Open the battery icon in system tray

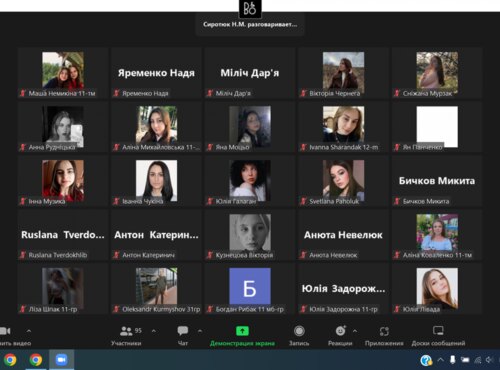(x=465, y=360)
